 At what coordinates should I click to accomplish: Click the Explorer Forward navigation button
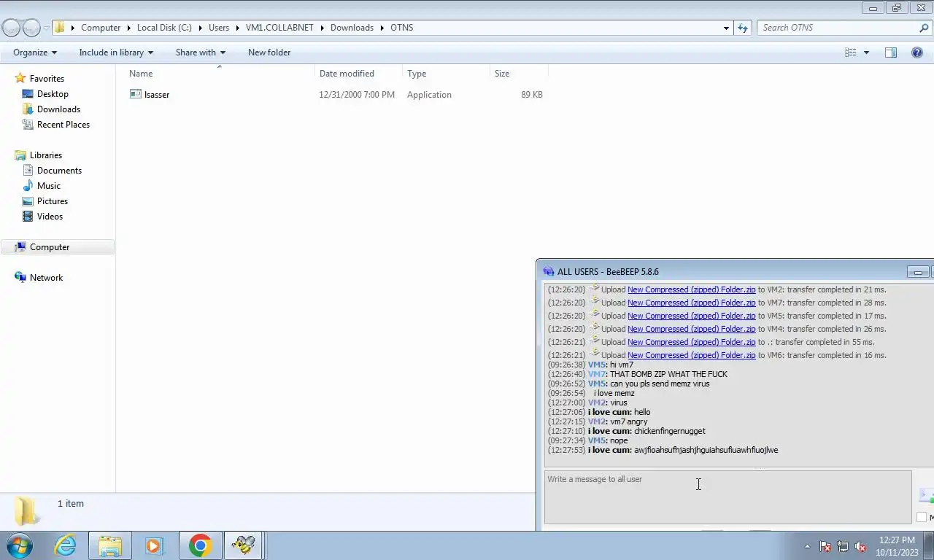31,28
